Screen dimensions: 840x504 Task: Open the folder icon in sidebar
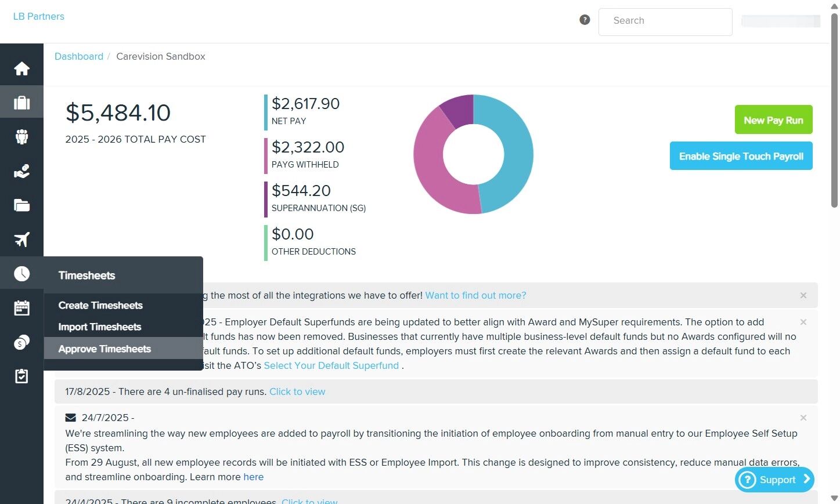click(21, 205)
